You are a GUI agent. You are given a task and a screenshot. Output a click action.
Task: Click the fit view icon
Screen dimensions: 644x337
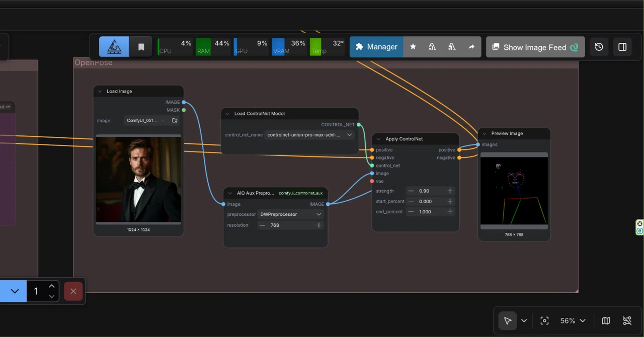(544, 321)
